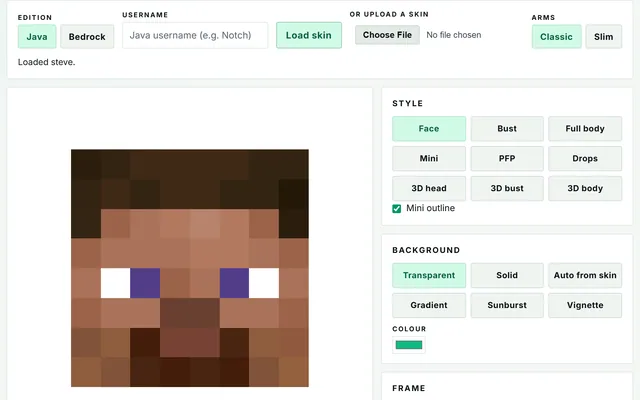Open the Choose File upload dialog
The height and width of the screenshot is (400, 640).
387,35
